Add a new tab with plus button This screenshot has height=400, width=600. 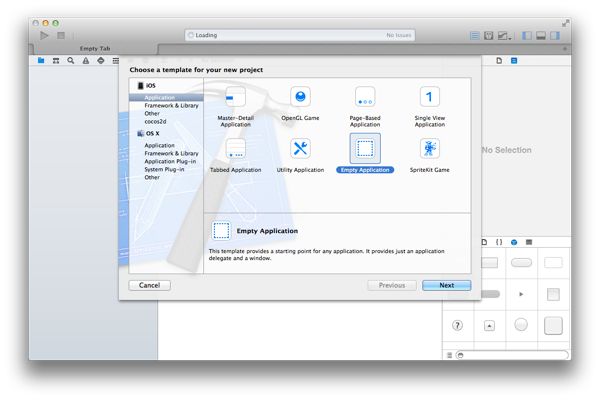pyautogui.click(x=565, y=49)
